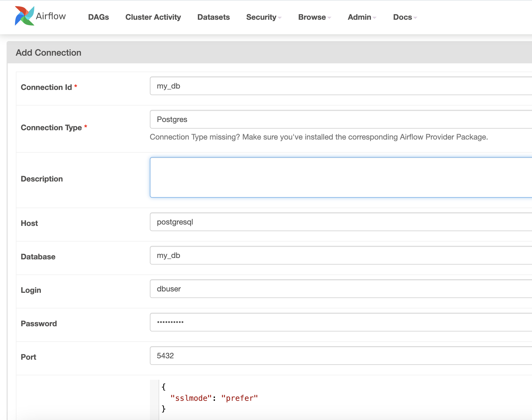Open the DAGs page

(98, 17)
